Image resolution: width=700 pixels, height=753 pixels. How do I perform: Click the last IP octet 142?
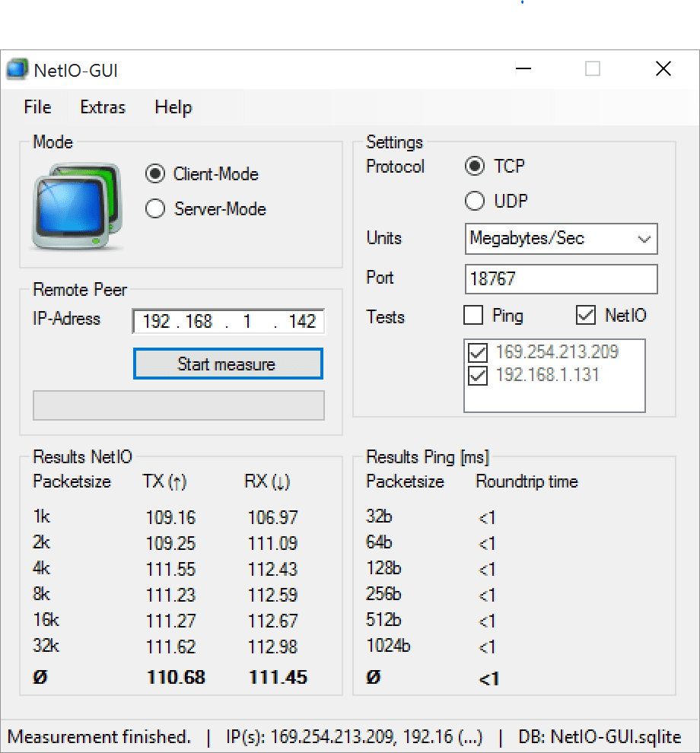[302, 321]
